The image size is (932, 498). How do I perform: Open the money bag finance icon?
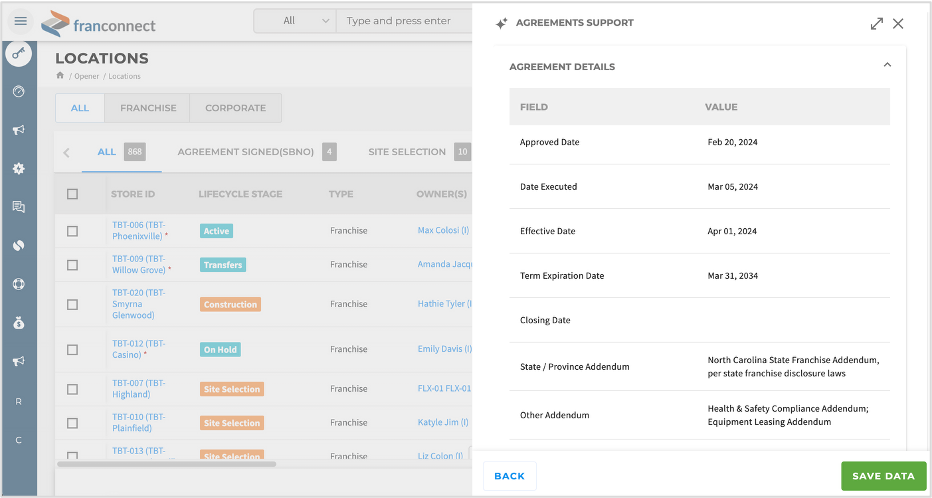[18, 323]
